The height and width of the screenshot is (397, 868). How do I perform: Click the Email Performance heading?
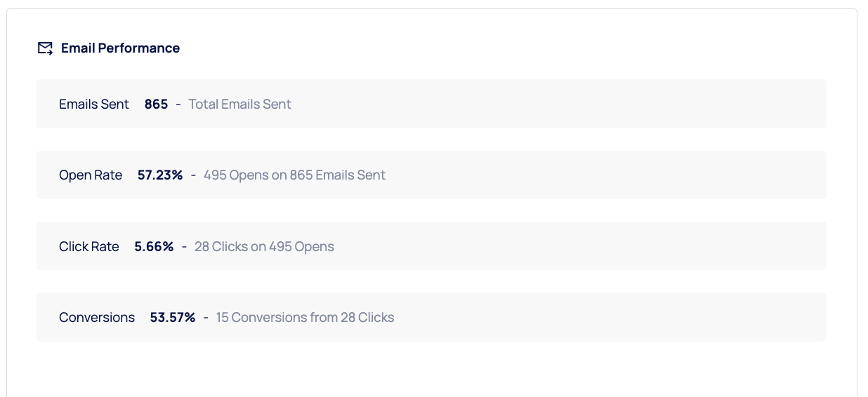(120, 48)
